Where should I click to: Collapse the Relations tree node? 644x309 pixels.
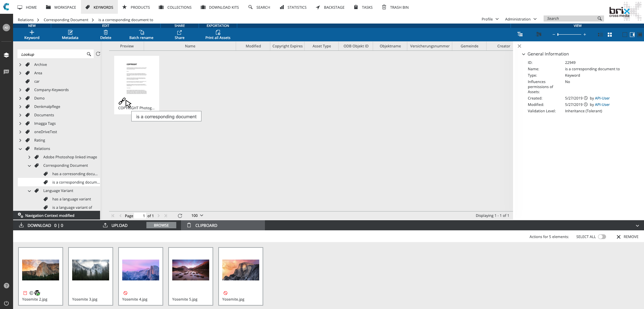(20, 149)
